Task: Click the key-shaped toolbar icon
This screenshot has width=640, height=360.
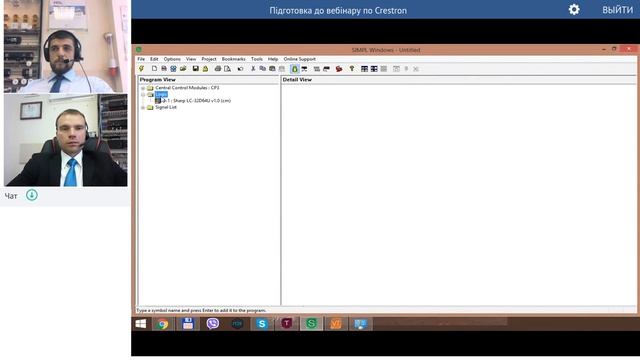Action: coord(352,69)
